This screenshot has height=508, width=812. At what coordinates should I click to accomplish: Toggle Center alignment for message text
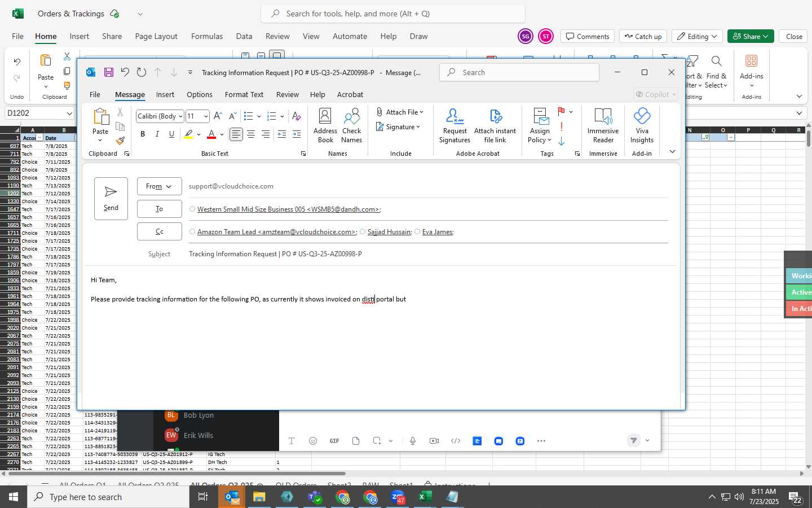click(251, 134)
